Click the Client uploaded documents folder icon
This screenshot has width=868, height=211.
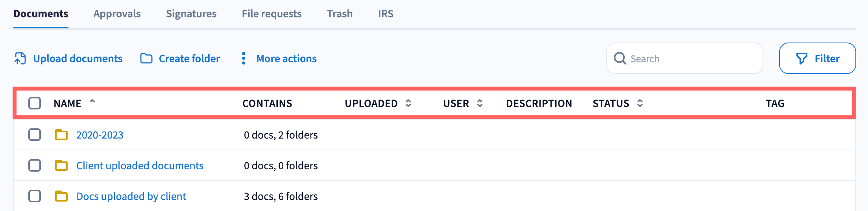(x=61, y=166)
